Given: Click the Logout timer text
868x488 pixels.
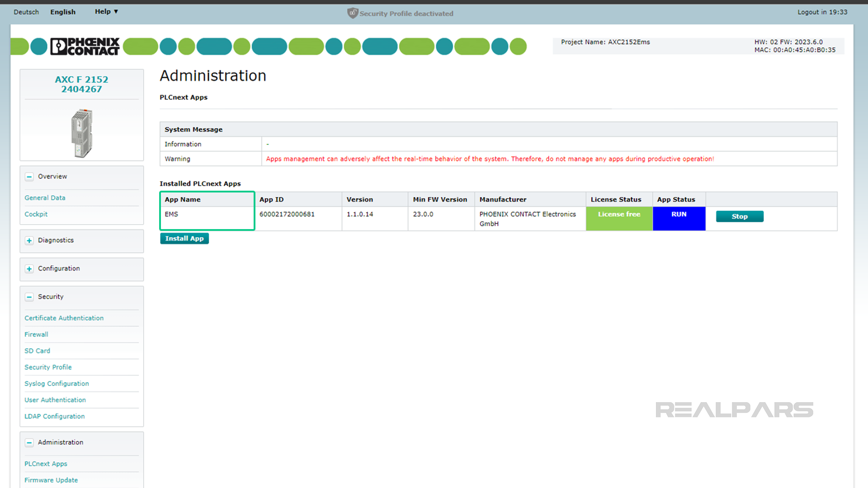Looking at the screenshot, I should pos(822,12).
